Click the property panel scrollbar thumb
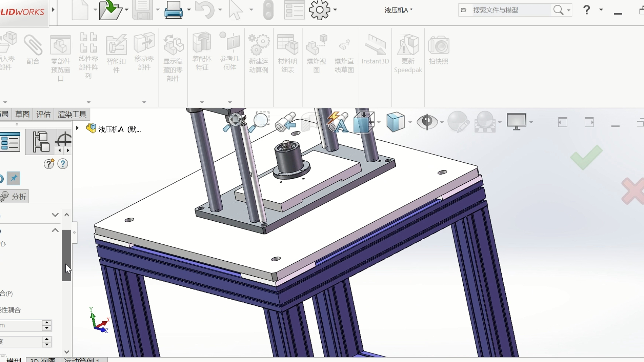The image size is (644, 362). (66, 255)
